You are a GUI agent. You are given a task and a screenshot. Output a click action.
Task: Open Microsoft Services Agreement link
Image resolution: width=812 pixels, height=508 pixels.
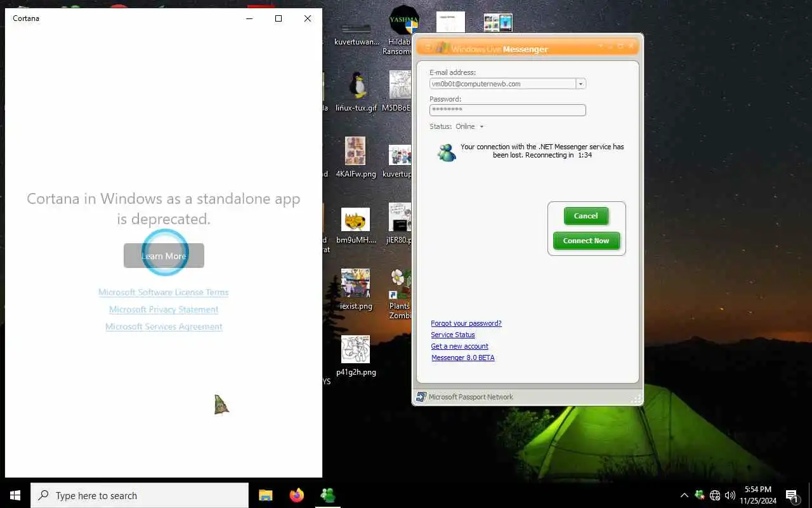click(x=164, y=326)
